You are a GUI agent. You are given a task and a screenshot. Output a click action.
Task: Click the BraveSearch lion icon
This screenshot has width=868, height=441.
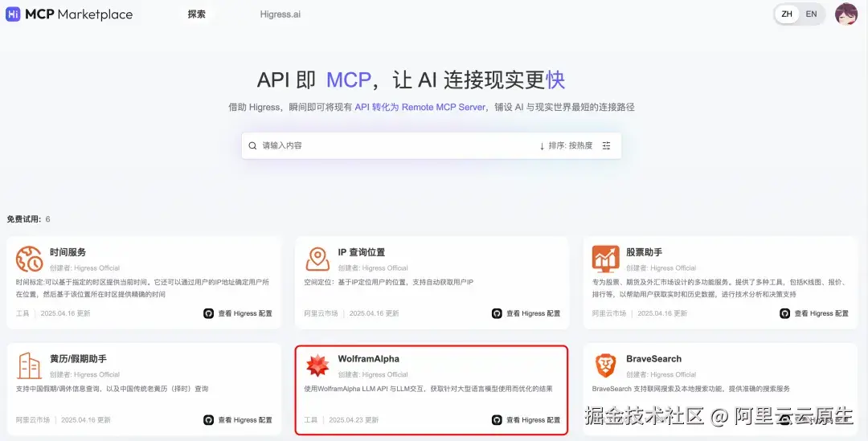coord(606,365)
